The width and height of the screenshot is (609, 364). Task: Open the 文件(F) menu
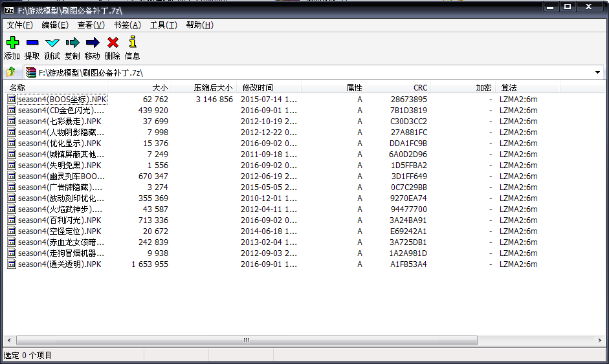[20, 25]
